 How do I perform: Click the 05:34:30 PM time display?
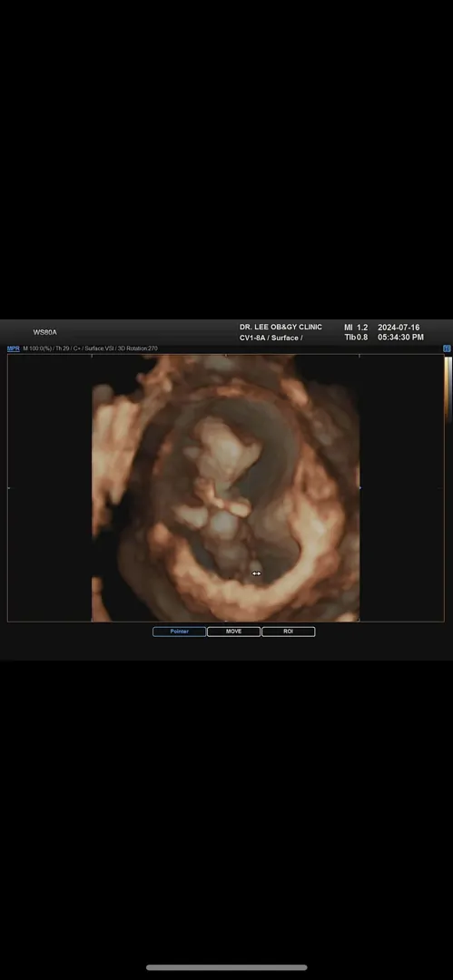tap(400, 338)
